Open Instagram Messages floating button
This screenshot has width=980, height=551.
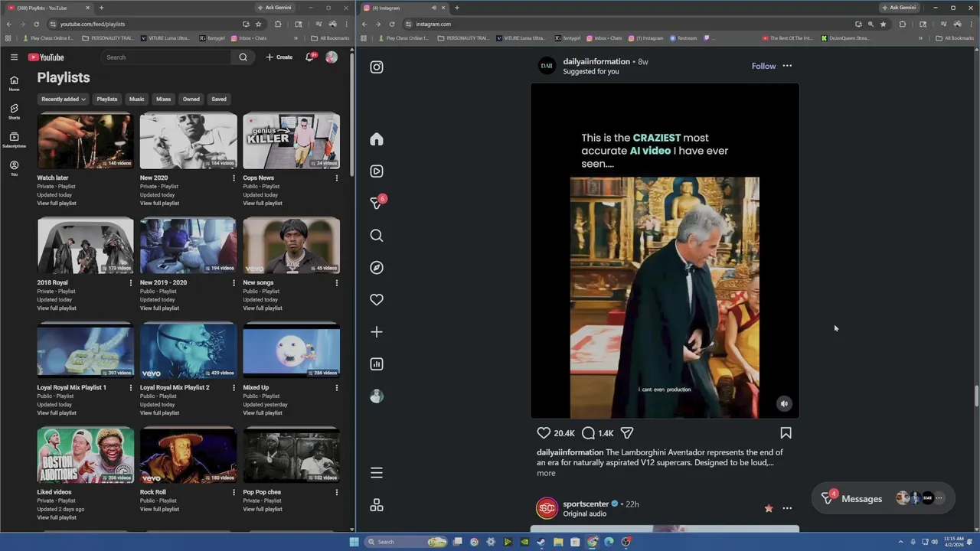883,499
